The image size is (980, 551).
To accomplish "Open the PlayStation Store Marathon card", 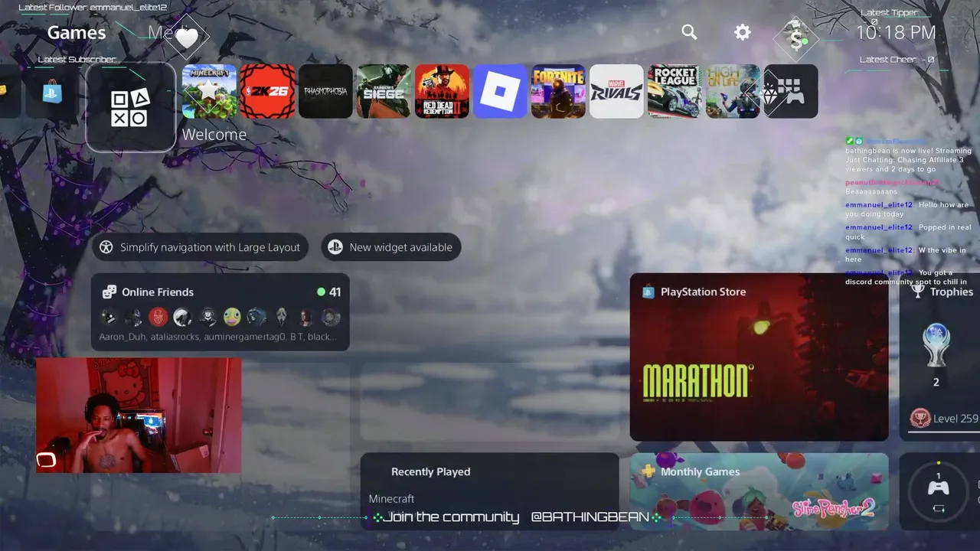I will coord(759,357).
